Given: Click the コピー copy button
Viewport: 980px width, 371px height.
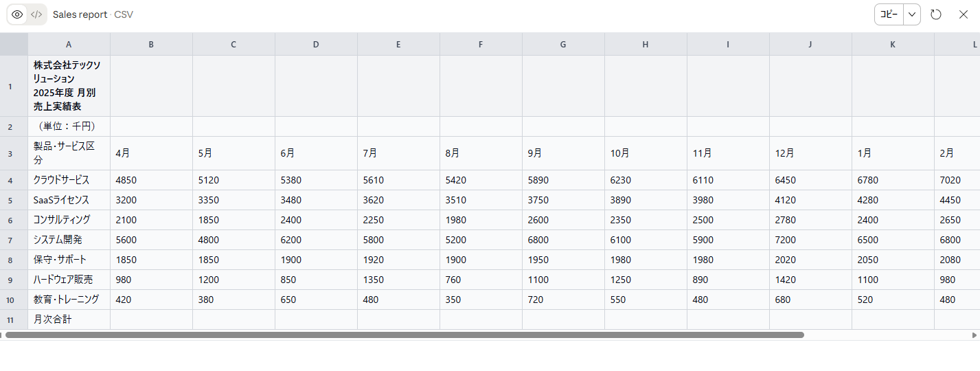Looking at the screenshot, I should 889,14.
